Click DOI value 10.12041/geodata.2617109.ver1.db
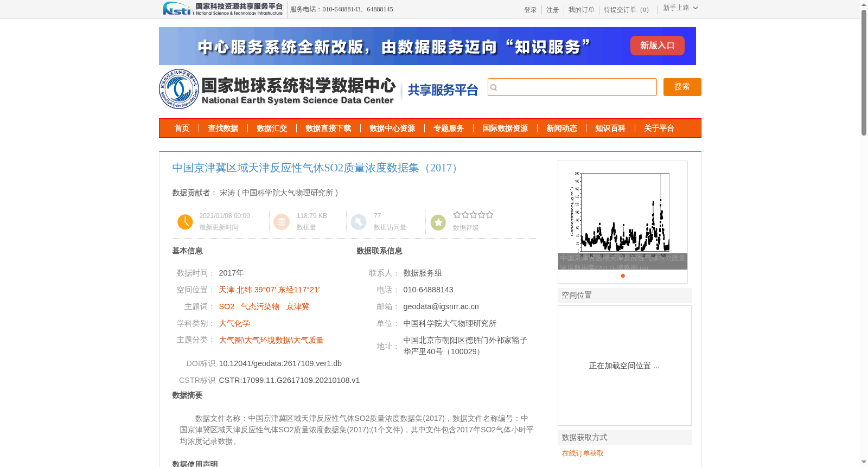 [280, 363]
